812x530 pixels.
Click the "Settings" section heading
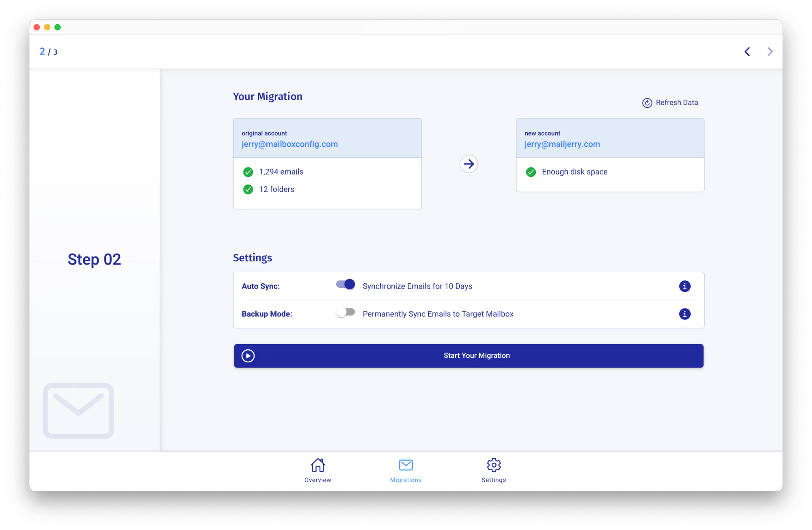(253, 258)
